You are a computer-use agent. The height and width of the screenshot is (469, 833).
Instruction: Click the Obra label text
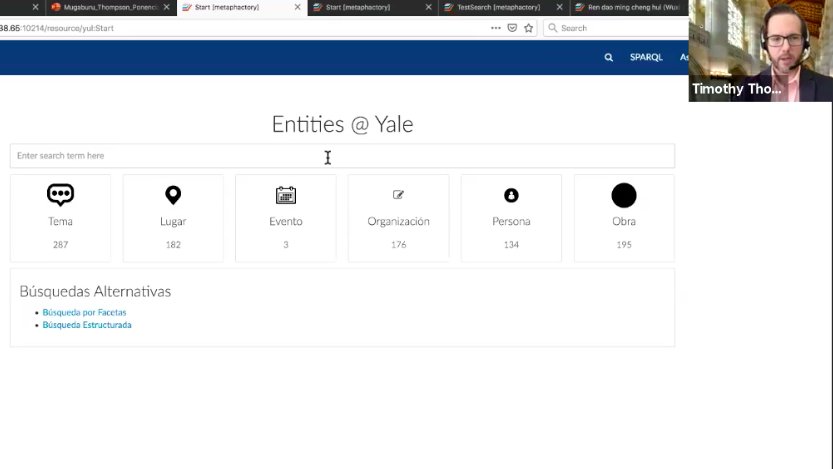click(x=624, y=221)
